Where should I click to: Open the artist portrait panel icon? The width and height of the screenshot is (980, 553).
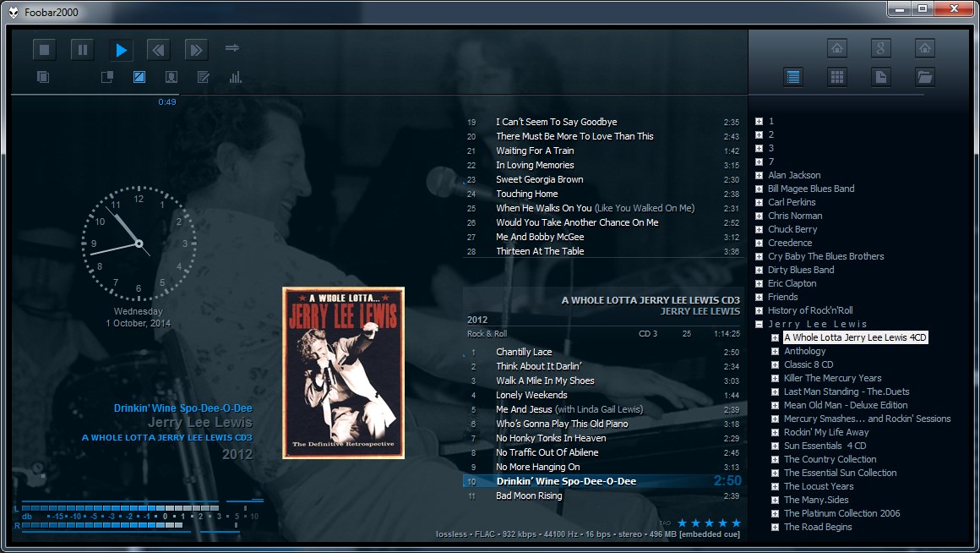[x=171, y=77]
